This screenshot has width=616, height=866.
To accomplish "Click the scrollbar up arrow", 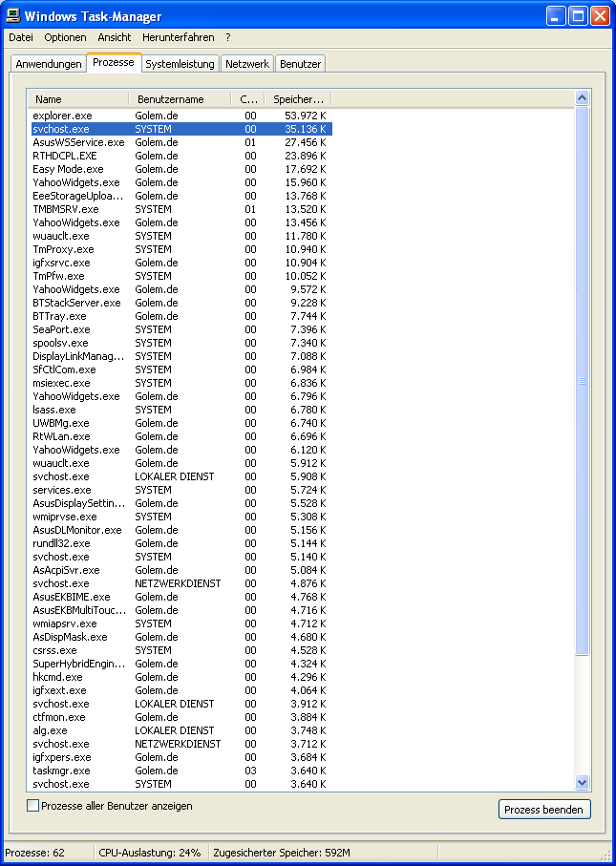I will [582, 98].
